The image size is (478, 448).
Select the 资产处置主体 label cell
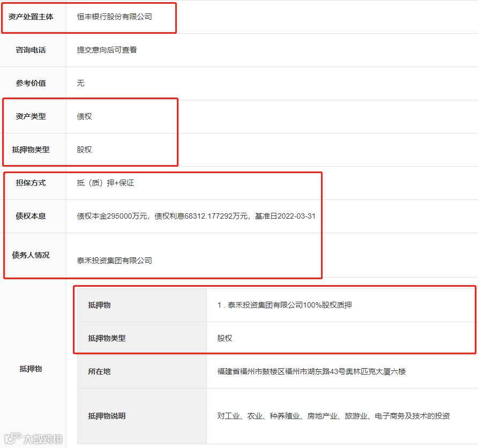pos(31,17)
